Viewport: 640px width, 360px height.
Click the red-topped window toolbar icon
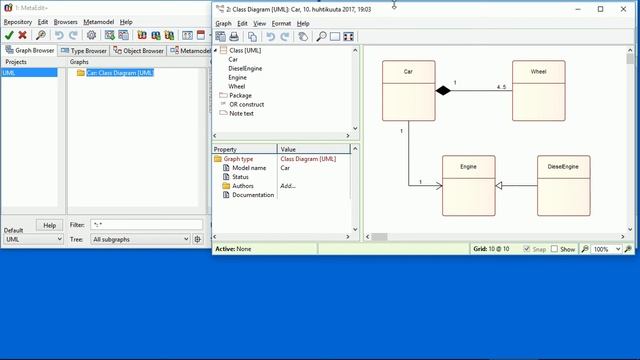201,36
